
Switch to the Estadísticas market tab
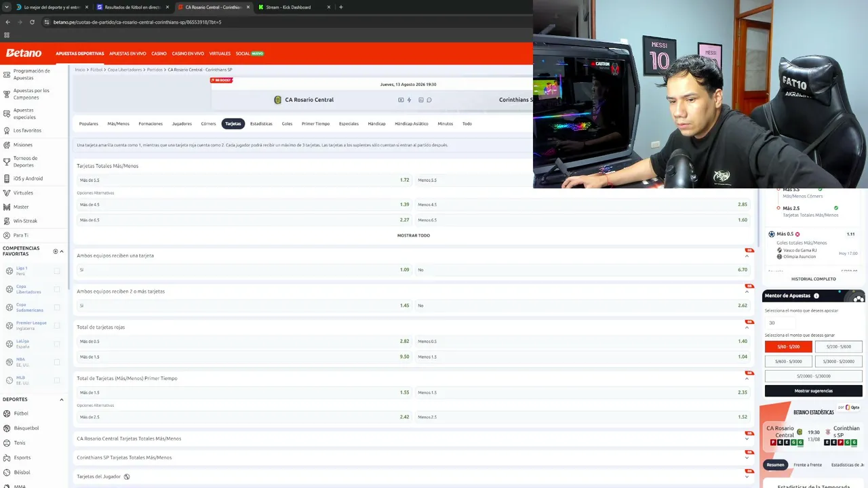click(x=261, y=124)
